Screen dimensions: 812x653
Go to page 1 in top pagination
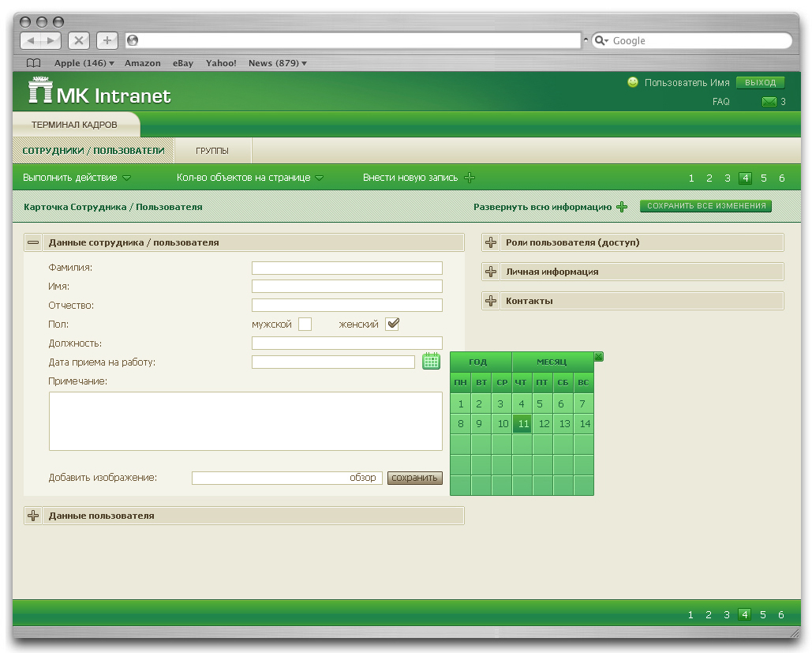(690, 178)
